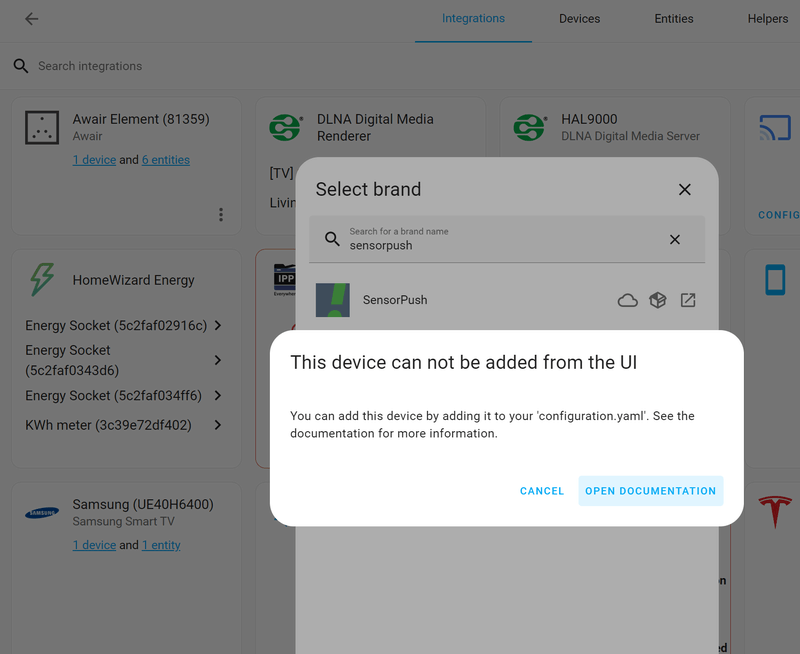Screen dimensions: 800x654
Task: Close the Select brand dialog
Action: pos(685,189)
